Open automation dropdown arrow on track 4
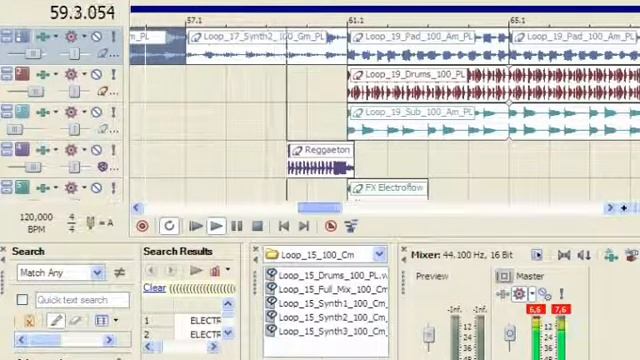This screenshot has height=360, width=640. (84, 150)
